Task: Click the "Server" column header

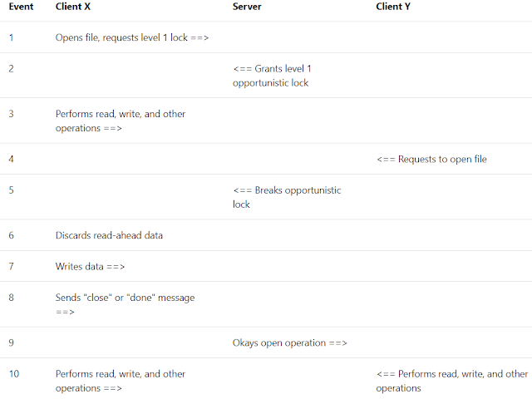Action: (249, 7)
